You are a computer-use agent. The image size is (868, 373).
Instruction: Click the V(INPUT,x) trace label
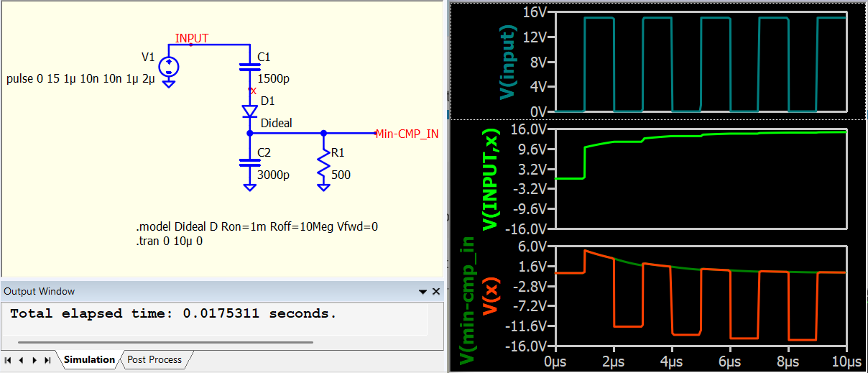point(492,180)
